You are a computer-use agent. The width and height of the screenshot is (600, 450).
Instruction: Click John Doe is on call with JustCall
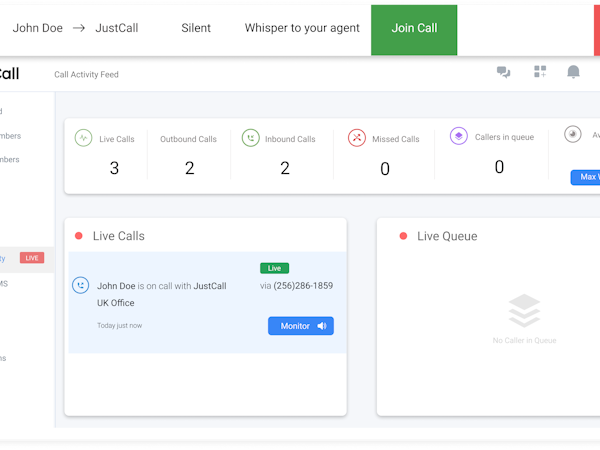[x=161, y=286]
